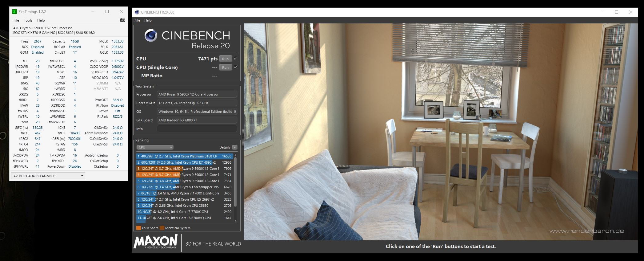The height and width of the screenshot is (261, 644).
Task: Select ranking entry 5900X scoring 7909
Action: (x=185, y=169)
